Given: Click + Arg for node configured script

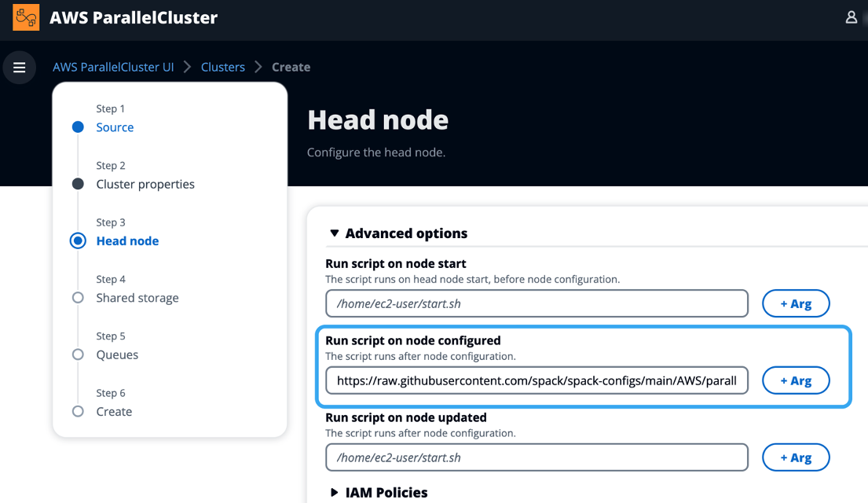Looking at the screenshot, I should coord(796,380).
